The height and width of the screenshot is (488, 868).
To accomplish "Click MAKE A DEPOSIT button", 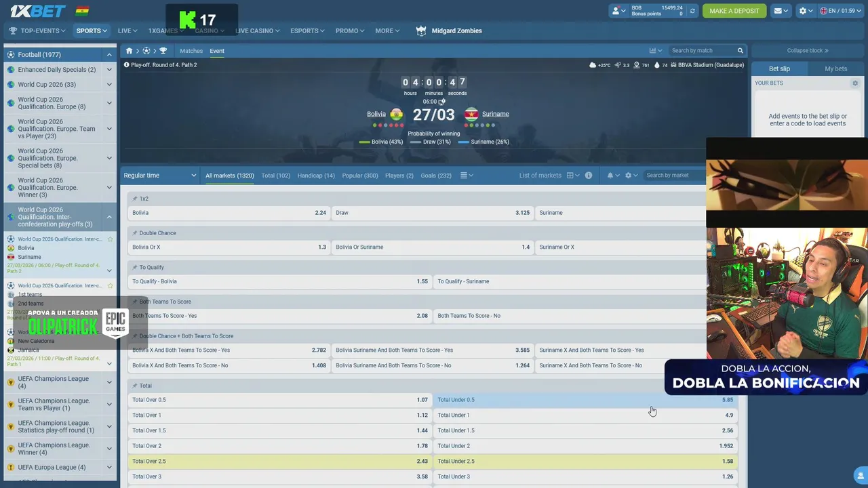I will pyautogui.click(x=734, y=11).
